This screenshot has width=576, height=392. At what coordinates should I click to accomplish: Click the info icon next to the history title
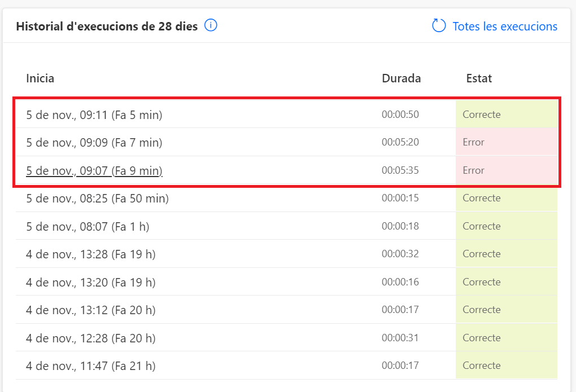click(210, 25)
